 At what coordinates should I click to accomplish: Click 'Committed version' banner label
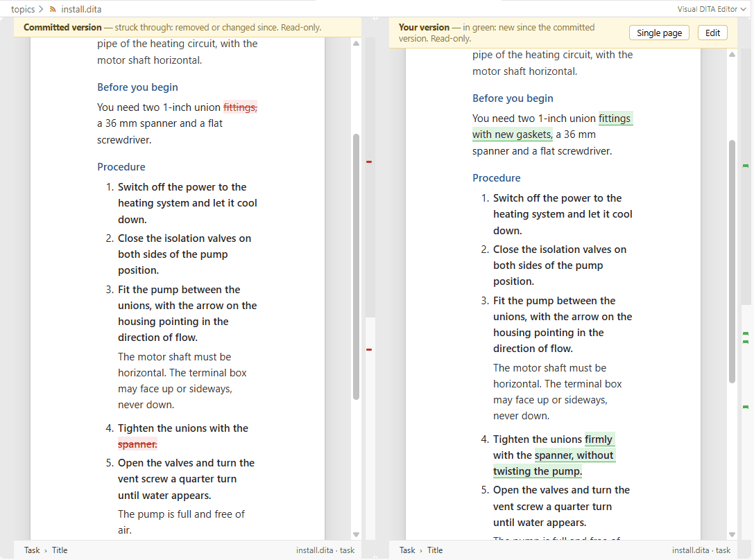click(x=62, y=27)
